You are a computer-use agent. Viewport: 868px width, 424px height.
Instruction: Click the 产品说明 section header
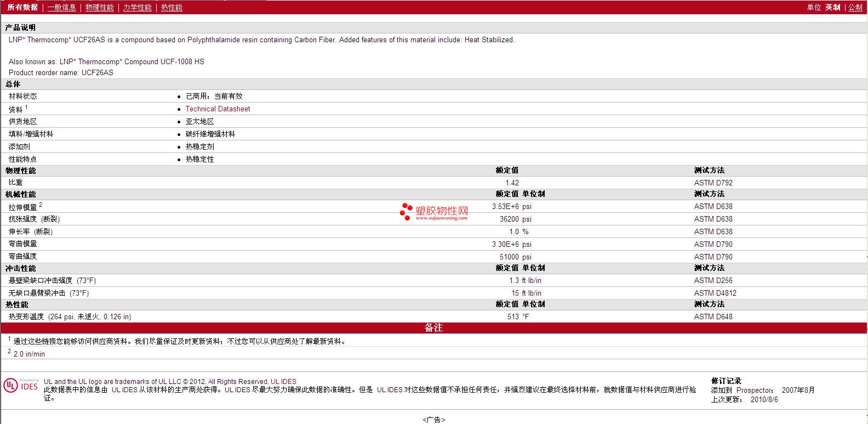(x=20, y=27)
